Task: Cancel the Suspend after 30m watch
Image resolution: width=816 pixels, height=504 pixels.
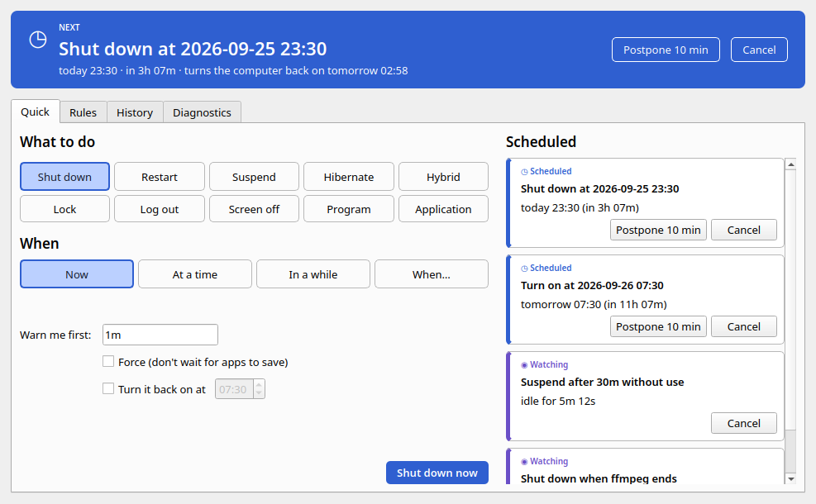Action: pyautogui.click(x=744, y=423)
